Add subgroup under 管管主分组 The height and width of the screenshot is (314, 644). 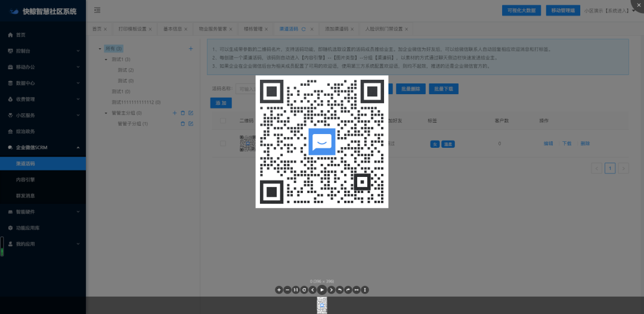click(x=175, y=113)
